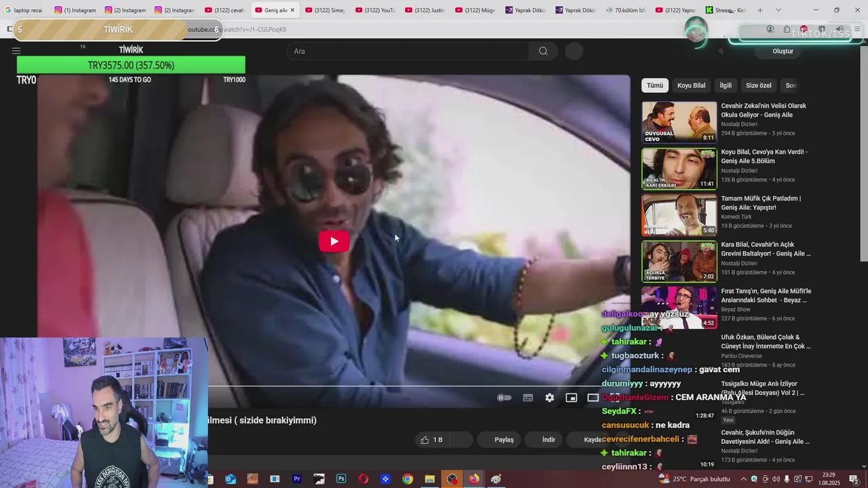Image resolution: width=868 pixels, height=488 pixels.
Task: Switch to the '70.bölüm İzl' browser tab
Action: click(625, 10)
